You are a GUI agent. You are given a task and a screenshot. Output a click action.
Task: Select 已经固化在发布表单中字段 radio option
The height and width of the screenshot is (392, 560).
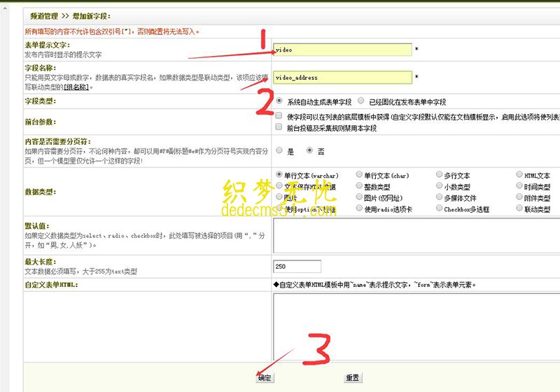coord(360,101)
